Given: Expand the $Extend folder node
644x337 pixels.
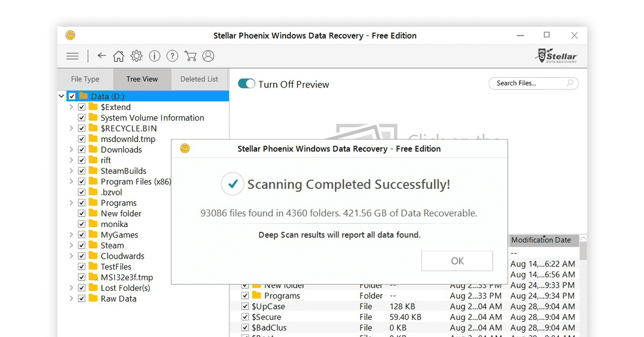Looking at the screenshot, I should [71, 107].
